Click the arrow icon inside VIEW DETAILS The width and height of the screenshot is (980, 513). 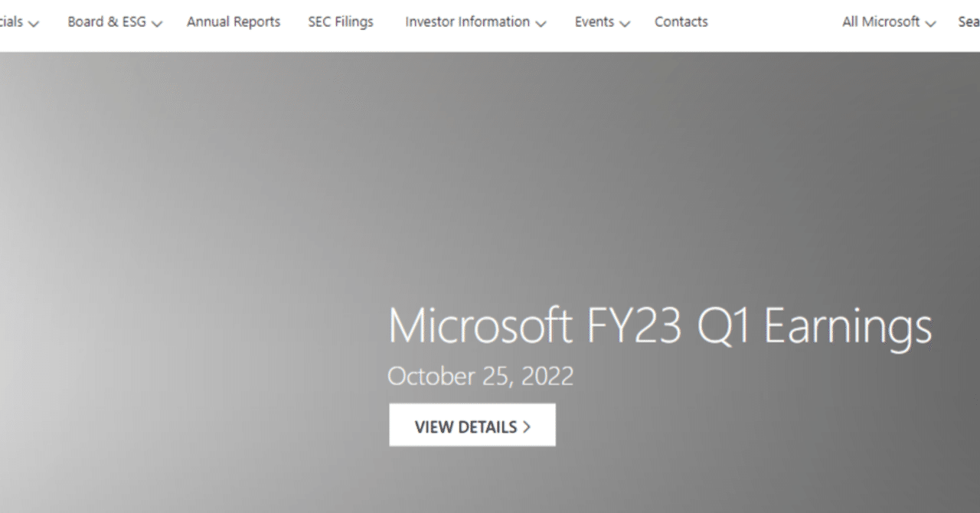[526, 426]
